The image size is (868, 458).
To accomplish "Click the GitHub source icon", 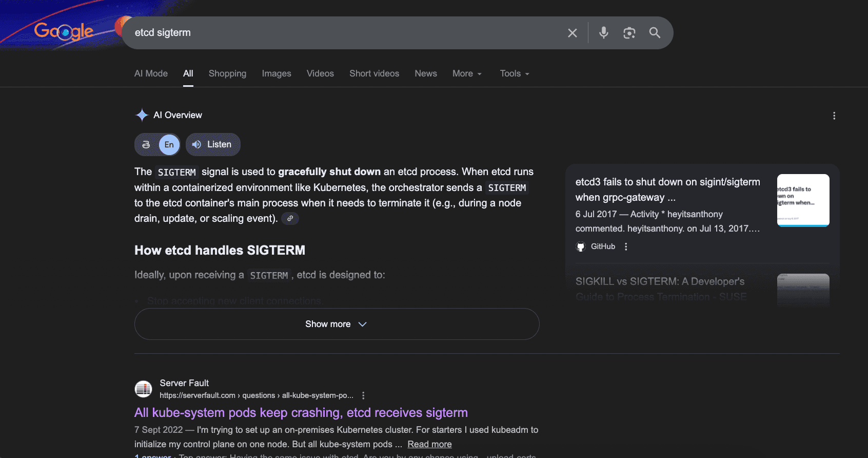I will point(581,246).
